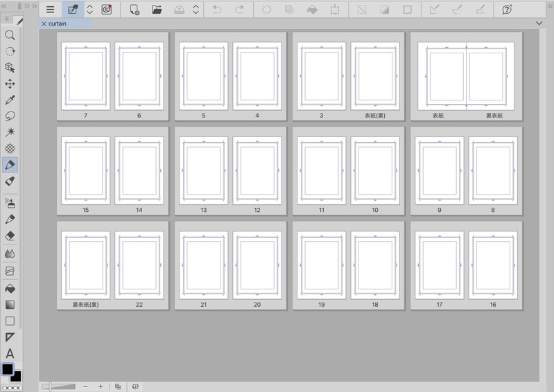Select the 表紙(裏) page thumbnail
This screenshot has width=554, height=392.
click(375, 76)
